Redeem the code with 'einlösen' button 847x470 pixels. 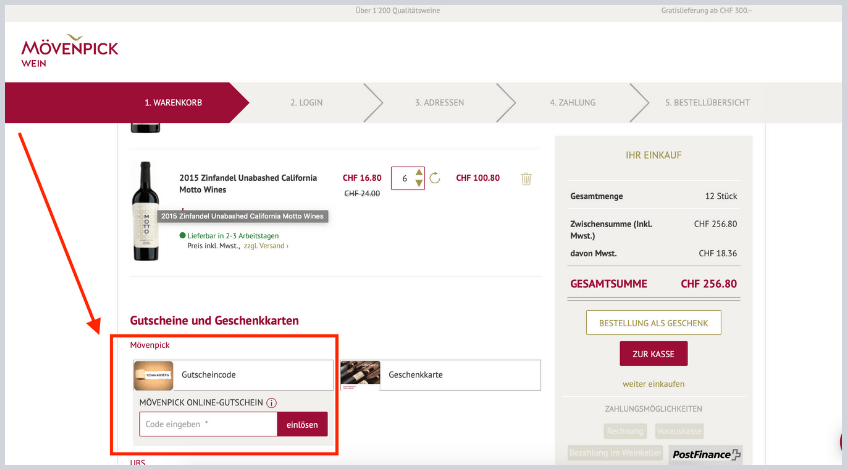302,425
